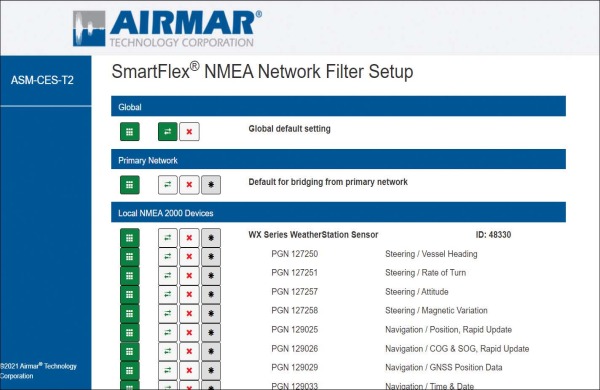This screenshot has height=390, width=600.
Task: Click the Airmar Technology Corporation logo
Action: pos(167,29)
